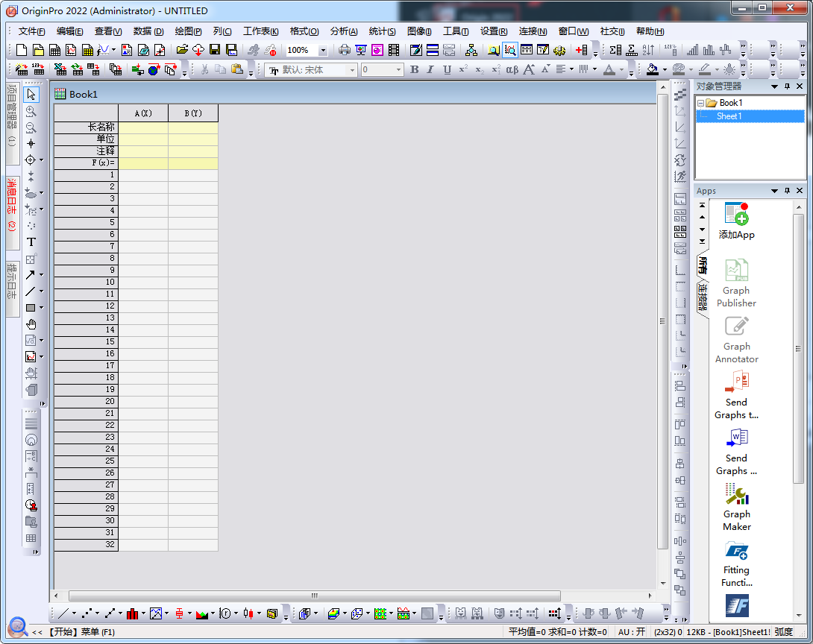
Task: Open the 文件(F) menu
Action: (x=31, y=31)
